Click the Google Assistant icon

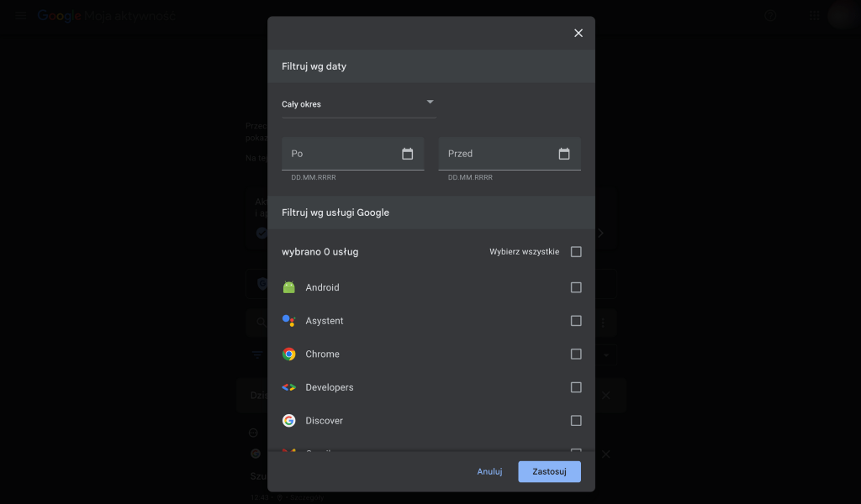pyautogui.click(x=289, y=321)
